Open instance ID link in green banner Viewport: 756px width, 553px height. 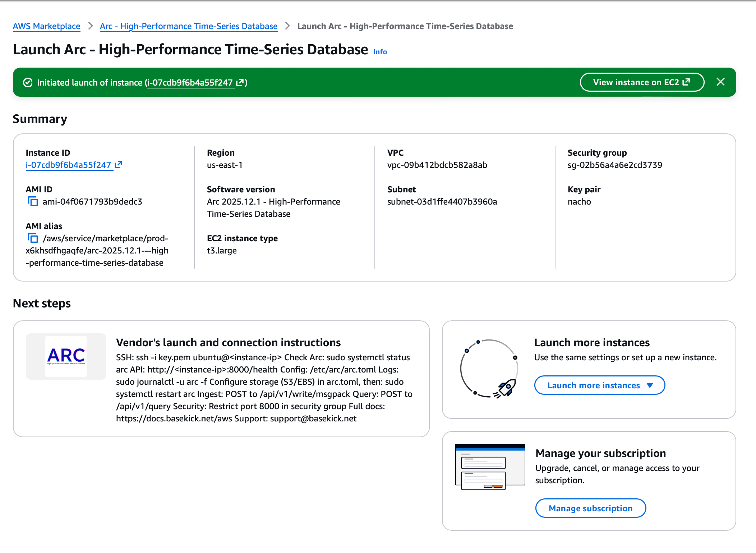(190, 83)
